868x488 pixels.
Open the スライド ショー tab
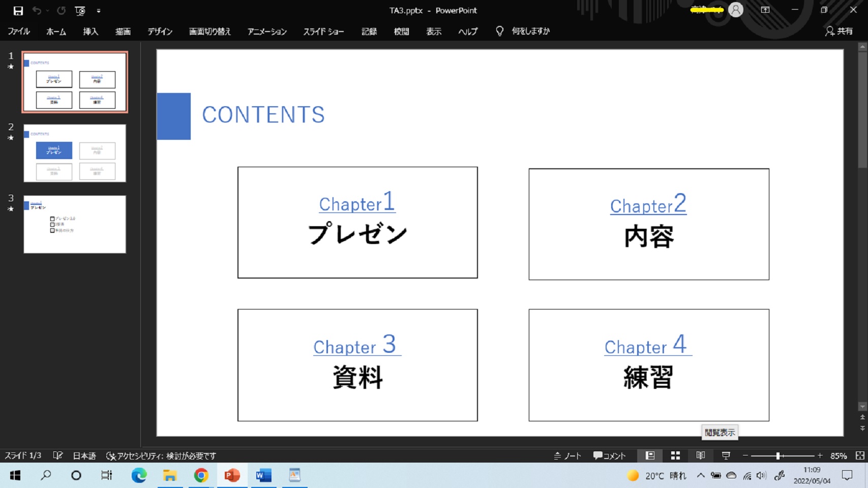[x=324, y=32]
